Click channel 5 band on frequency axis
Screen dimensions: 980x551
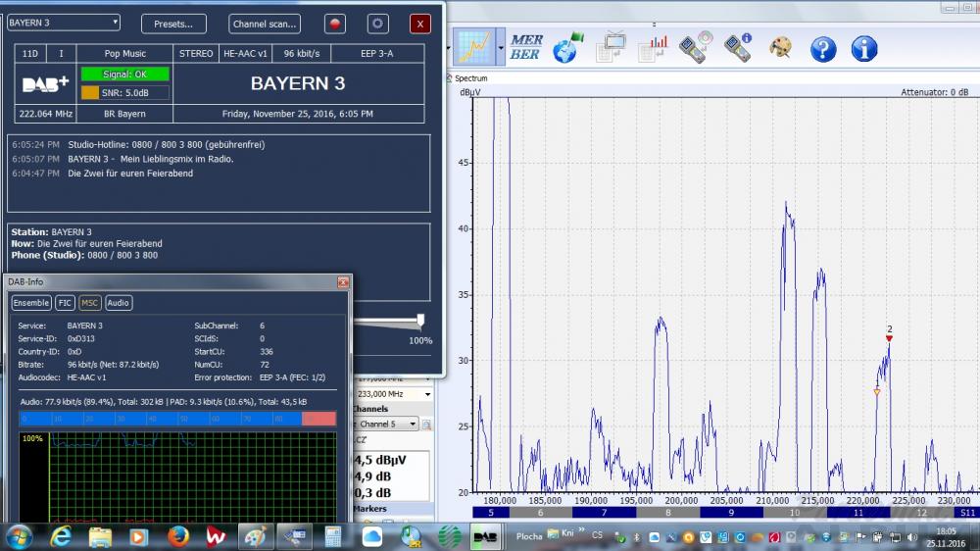pos(491,513)
